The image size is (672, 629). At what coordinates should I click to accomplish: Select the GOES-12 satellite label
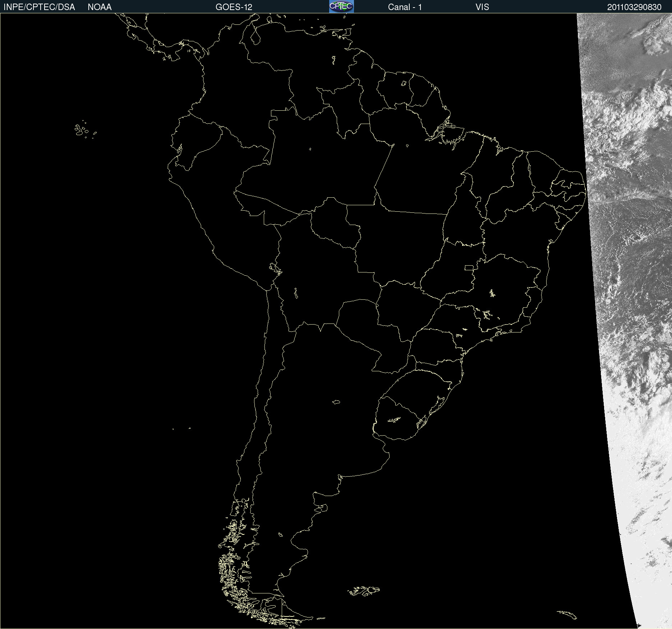coord(234,7)
